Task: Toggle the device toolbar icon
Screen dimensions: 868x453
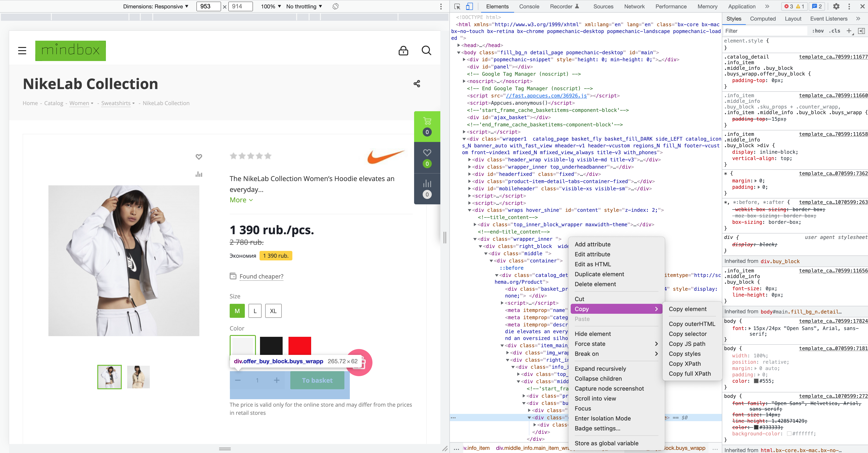Action: 469,6
